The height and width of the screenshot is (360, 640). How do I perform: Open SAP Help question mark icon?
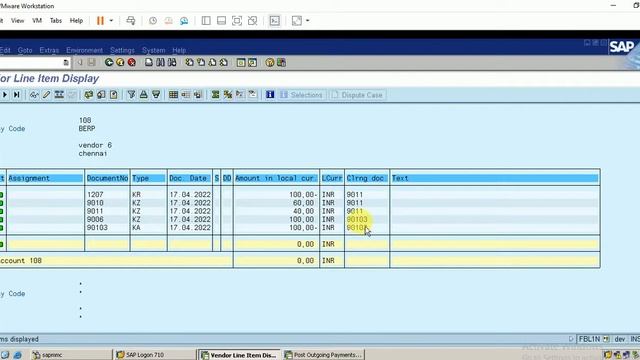tap(269, 62)
